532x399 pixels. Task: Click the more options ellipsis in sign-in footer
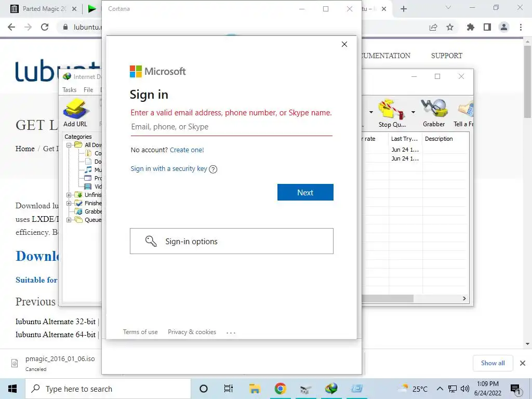click(x=231, y=332)
